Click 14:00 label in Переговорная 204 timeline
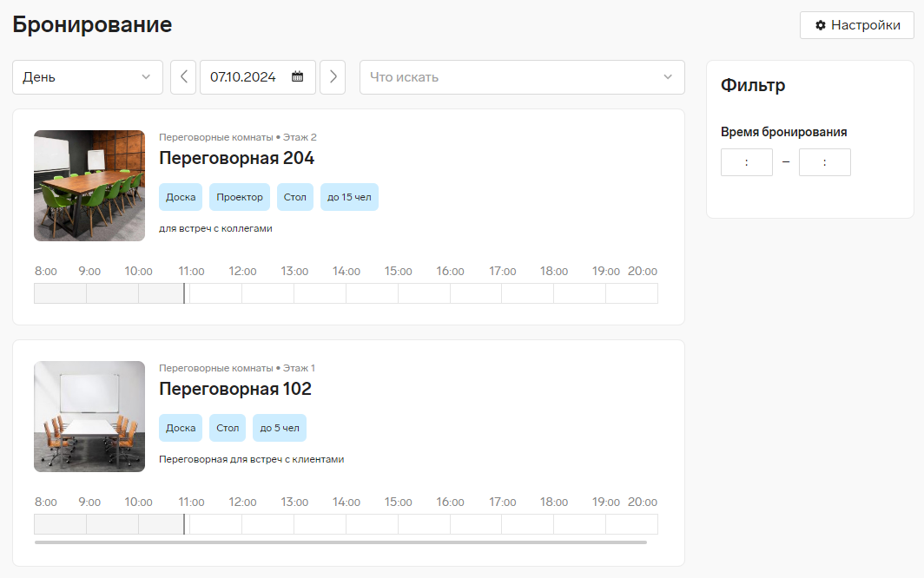 (x=346, y=271)
